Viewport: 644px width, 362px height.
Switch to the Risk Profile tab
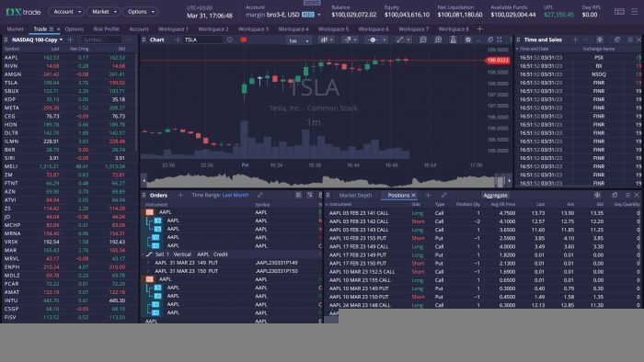pyautogui.click(x=106, y=29)
